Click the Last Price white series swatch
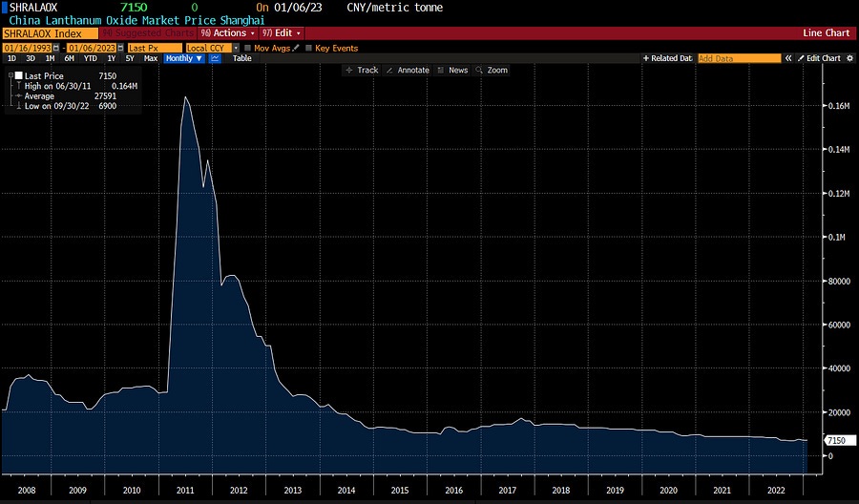Image resolution: width=859 pixels, height=504 pixels. [19, 76]
